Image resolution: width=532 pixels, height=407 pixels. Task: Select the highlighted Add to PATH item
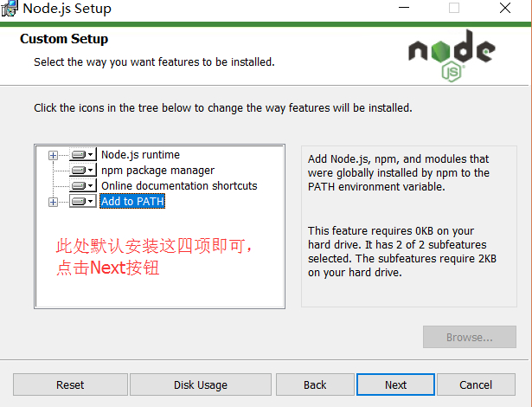132,202
